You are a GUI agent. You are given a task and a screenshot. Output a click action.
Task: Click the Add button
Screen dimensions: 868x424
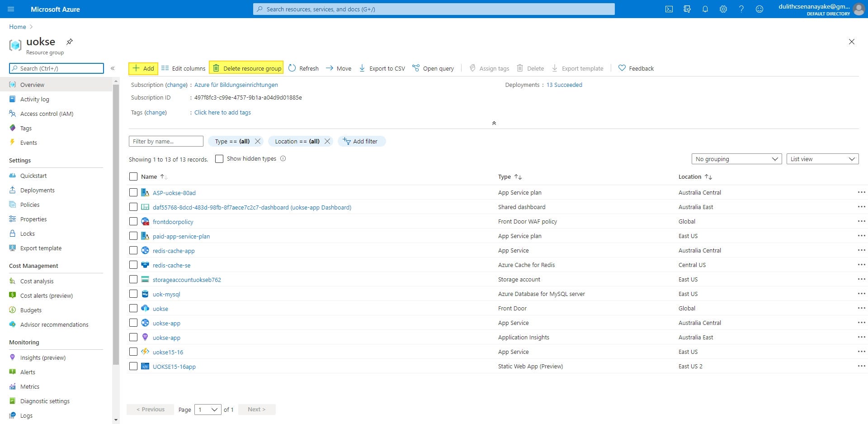(x=143, y=68)
